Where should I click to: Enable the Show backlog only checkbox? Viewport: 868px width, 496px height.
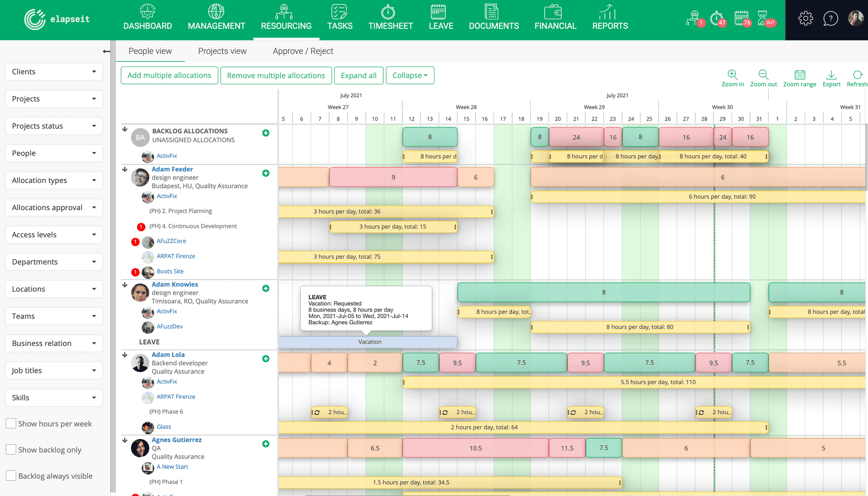pyautogui.click(x=11, y=449)
